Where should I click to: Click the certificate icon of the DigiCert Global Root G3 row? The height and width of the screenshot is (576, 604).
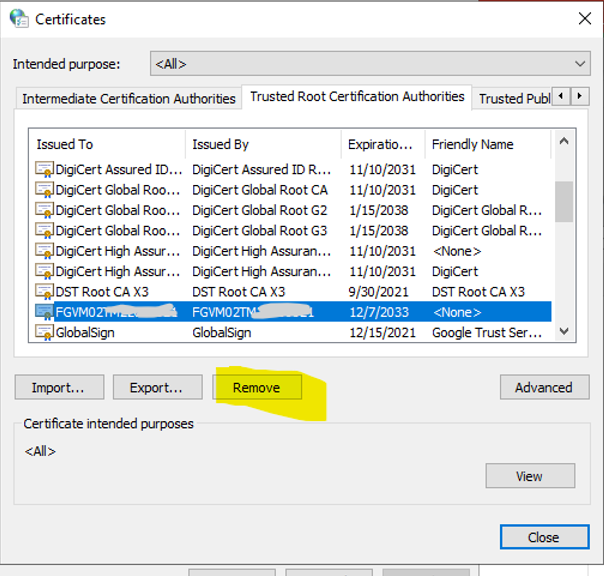coord(44,230)
